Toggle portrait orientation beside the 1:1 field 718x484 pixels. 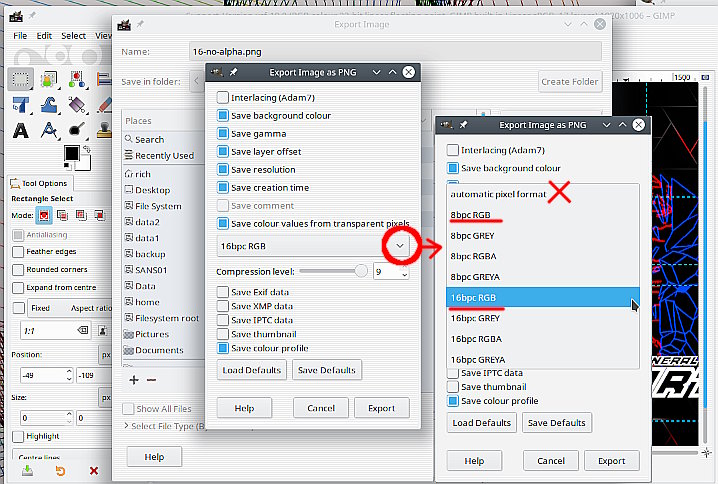tap(103, 330)
